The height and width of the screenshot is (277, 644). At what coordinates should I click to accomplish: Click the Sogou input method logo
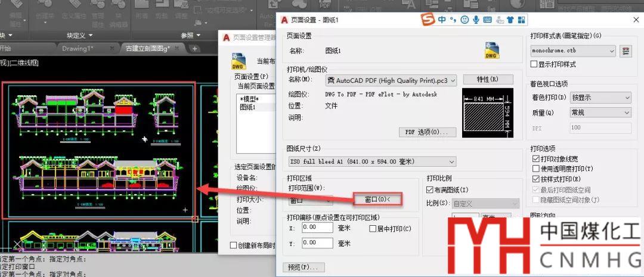pos(427,20)
